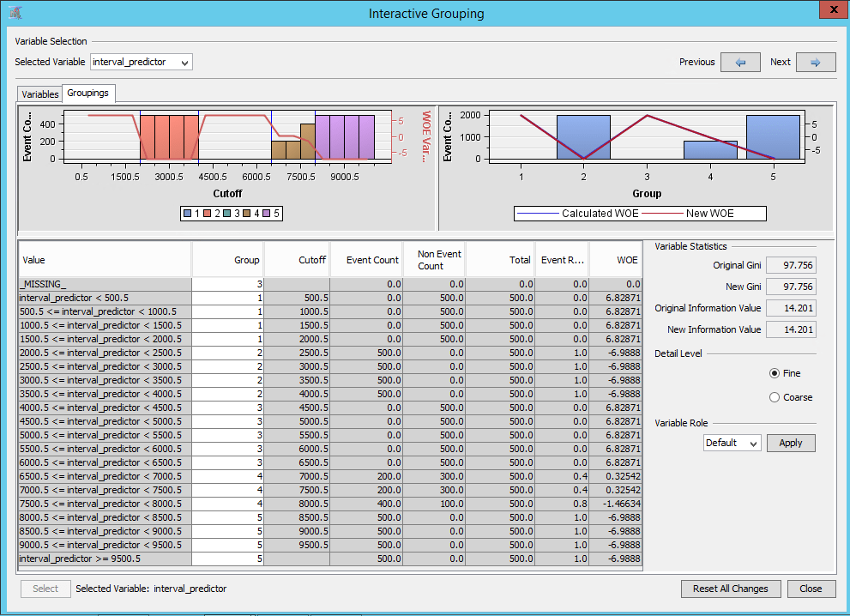Open the Variable Role Default dropdown
Viewport: 850px width, 616px height.
(x=755, y=443)
